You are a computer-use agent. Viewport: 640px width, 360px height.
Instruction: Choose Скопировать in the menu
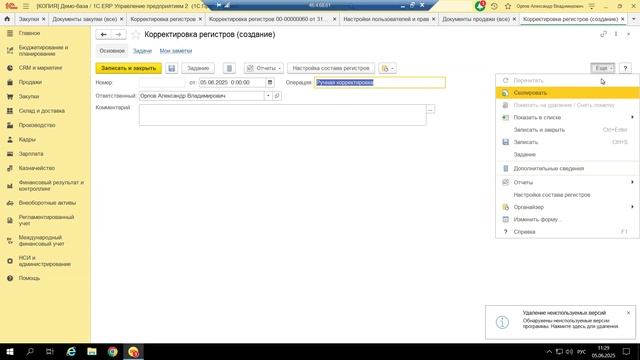point(567,93)
